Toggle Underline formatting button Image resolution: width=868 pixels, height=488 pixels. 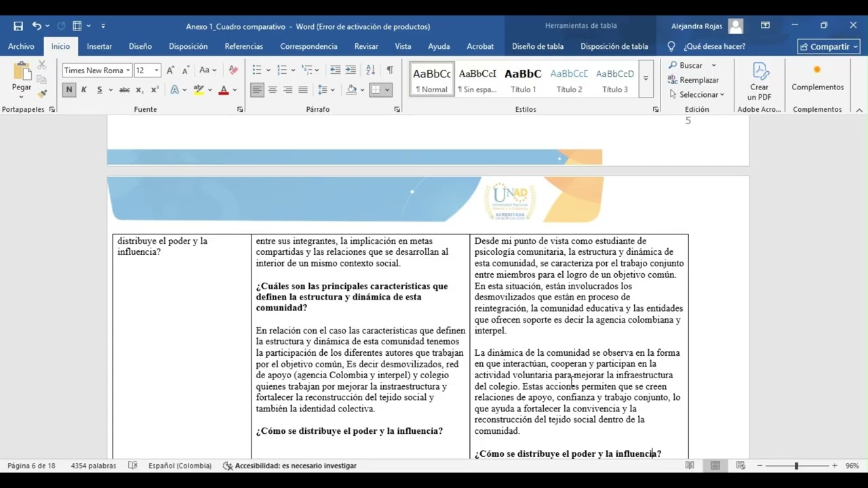[x=99, y=89]
